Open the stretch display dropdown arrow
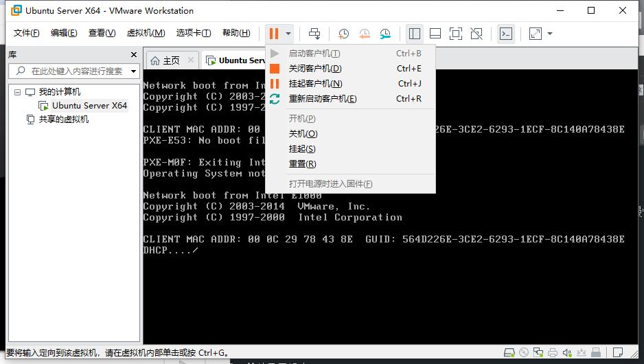This screenshot has width=644, height=364. pyautogui.click(x=550, y=34)
